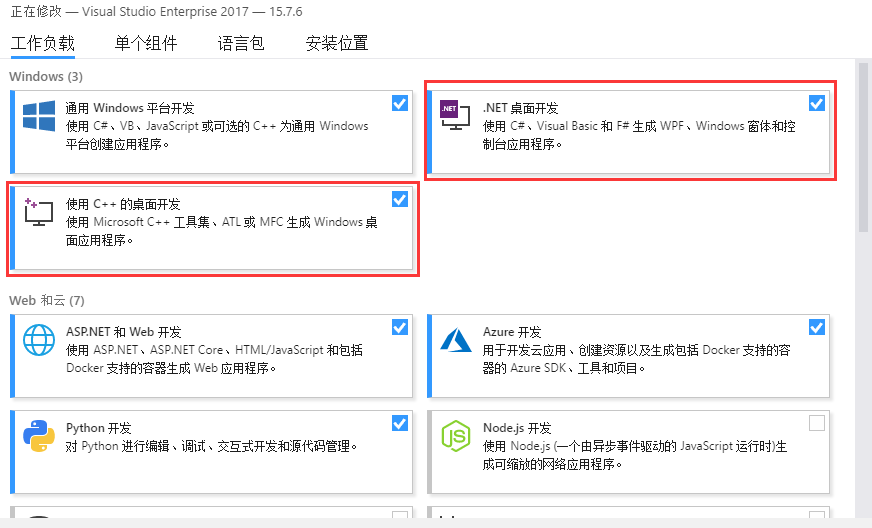Screen dimensions: 872x528
Task: Click the .NET 桌面开发 title text
Action: click(521, 108)
